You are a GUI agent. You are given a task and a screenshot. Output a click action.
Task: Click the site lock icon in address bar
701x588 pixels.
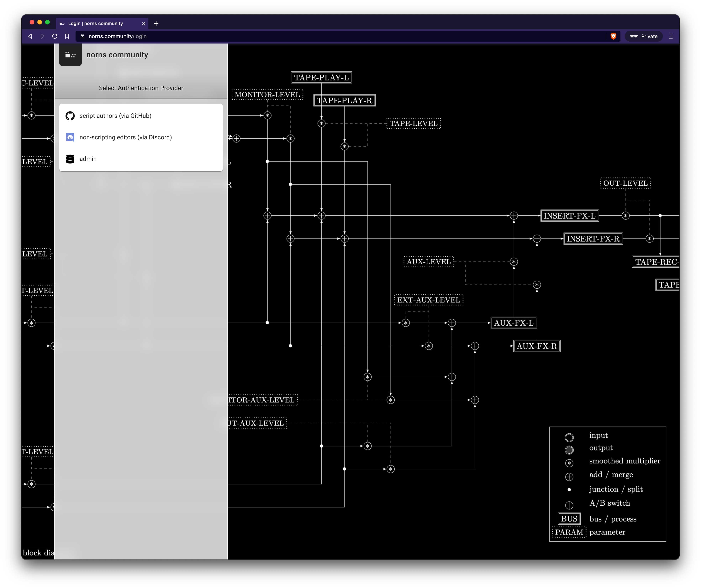[82, 36]
